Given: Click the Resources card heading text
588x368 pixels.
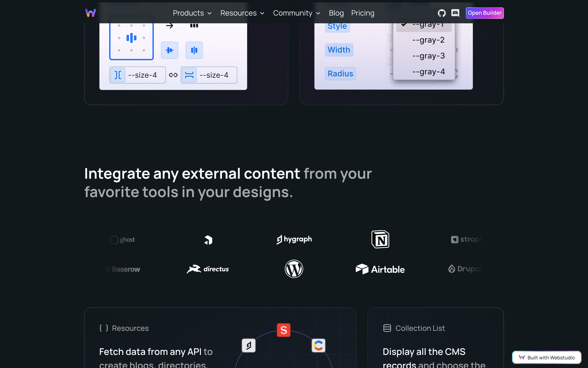Looking at the screenshot, I should [x=130, y=328].
